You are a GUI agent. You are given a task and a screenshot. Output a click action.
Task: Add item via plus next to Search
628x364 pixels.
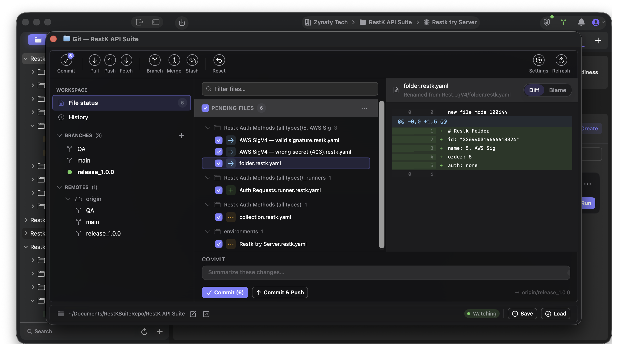(160, 331)
